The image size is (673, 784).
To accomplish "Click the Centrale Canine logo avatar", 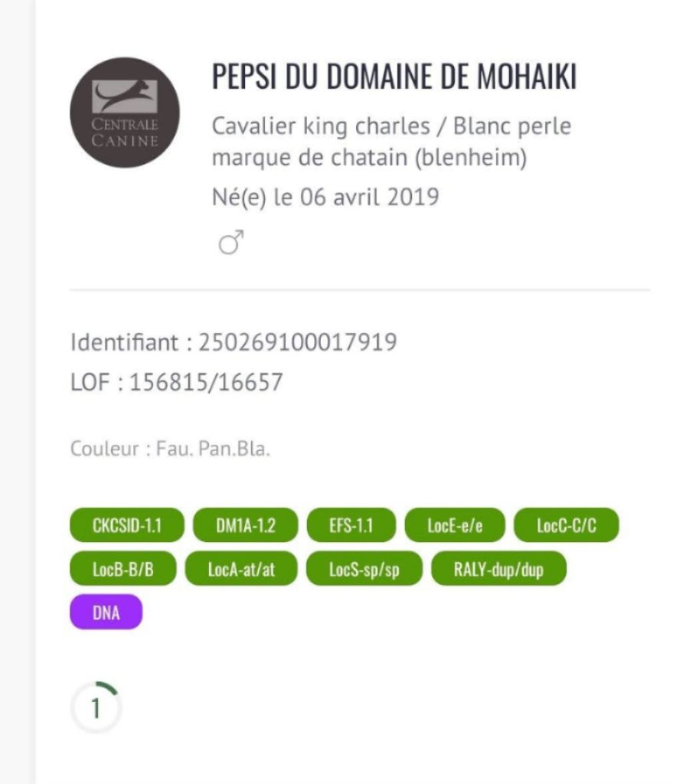I will 125,112.
